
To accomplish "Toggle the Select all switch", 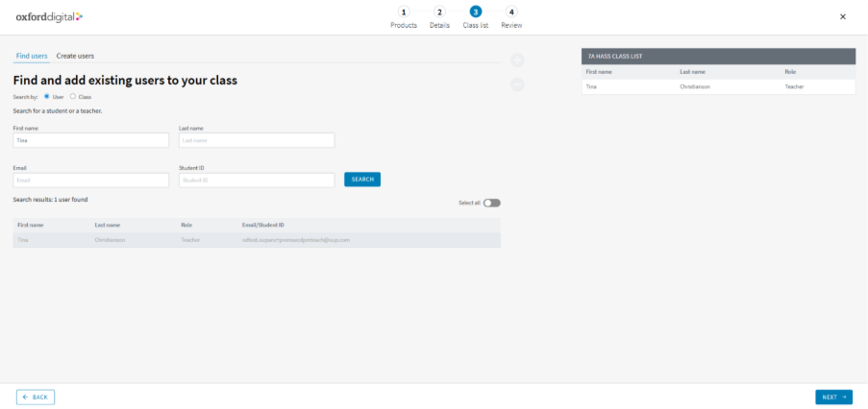I will 492,203.
